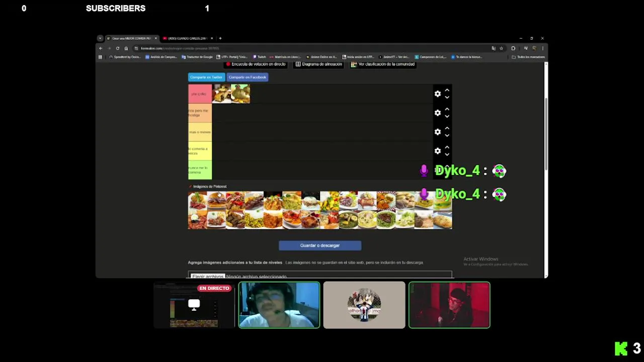The height and width of the screenshot is (362, 644).
Task: Pick the burger image in the image pool
Action: click(216, 201)
